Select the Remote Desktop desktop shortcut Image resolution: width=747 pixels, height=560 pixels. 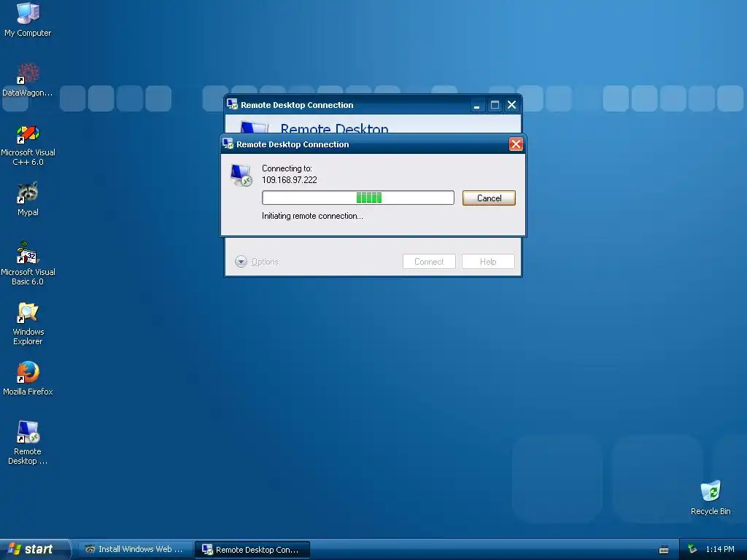tap(28, 443)
